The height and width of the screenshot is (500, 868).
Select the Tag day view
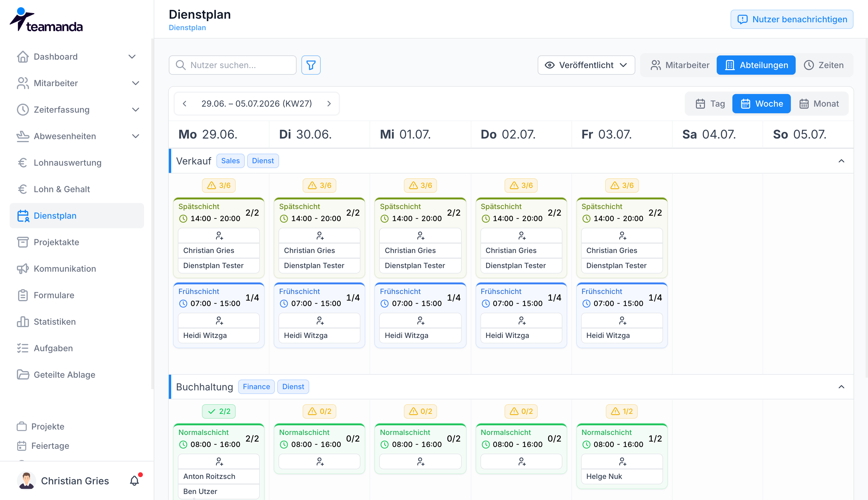710,103
